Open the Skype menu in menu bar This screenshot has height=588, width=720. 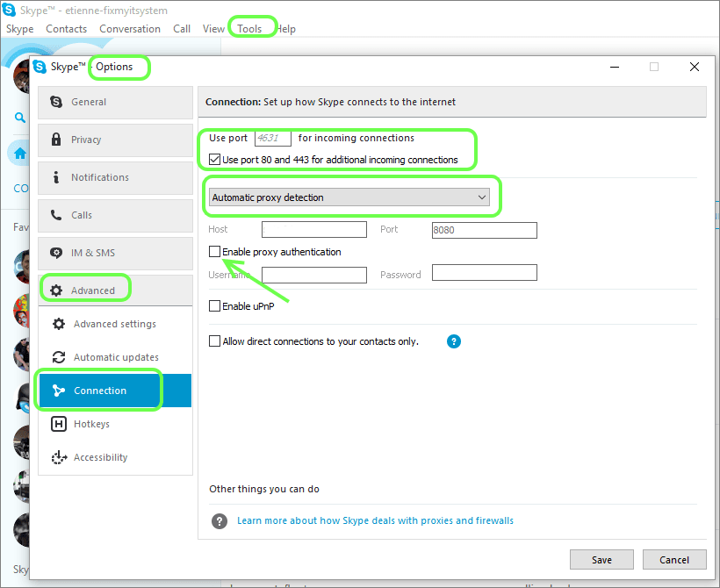tap(19, 29)
